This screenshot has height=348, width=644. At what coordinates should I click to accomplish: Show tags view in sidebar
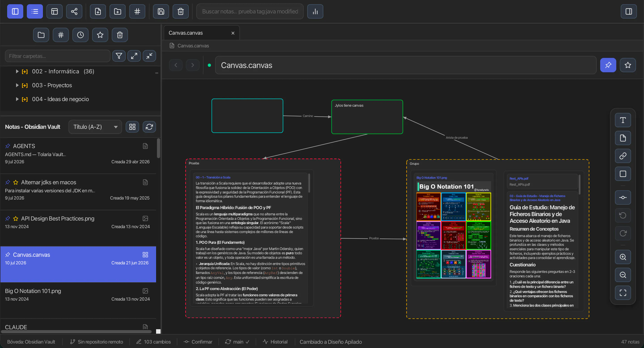click(x=61, y=35)
